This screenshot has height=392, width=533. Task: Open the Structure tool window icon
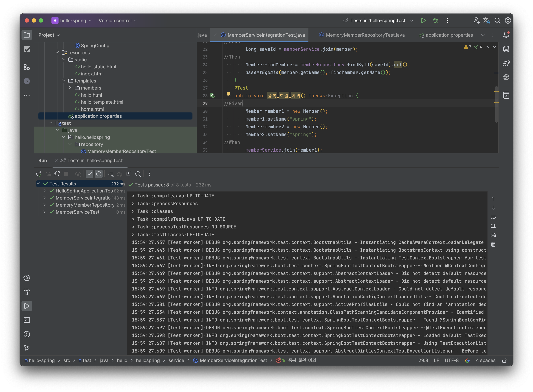27,67
